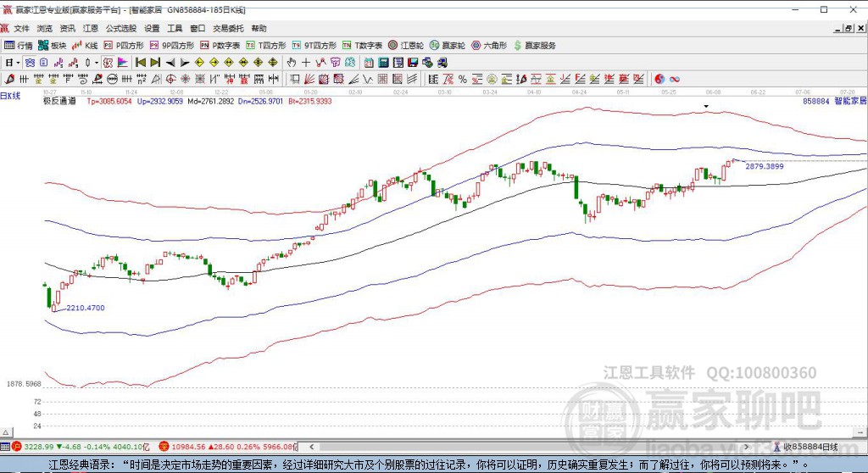868x473 pixels.
Task: Expand the 日 period dropdown arrow
Action: 18,63
